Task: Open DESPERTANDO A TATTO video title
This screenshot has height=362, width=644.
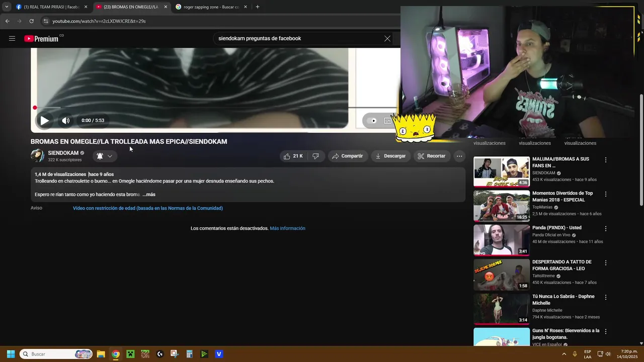Action: [x=561, y=265]
